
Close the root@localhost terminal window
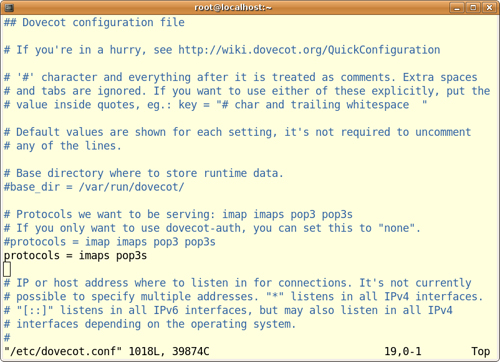489,7
